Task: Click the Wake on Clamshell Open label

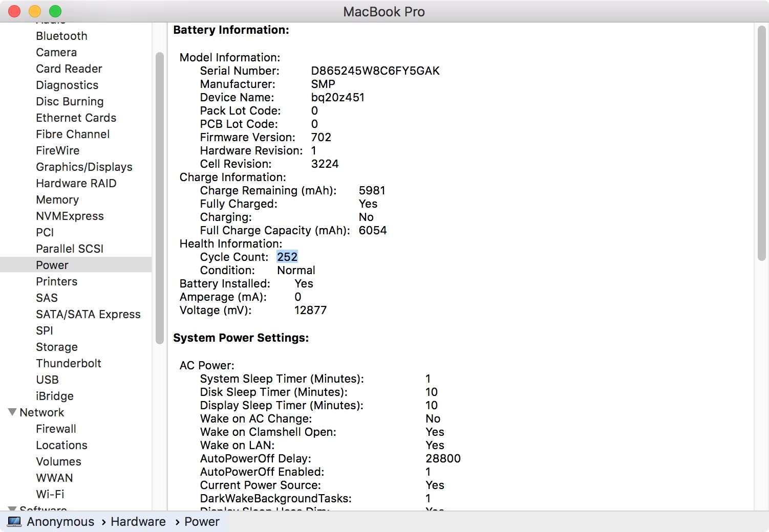Action: tap(268, 432)
